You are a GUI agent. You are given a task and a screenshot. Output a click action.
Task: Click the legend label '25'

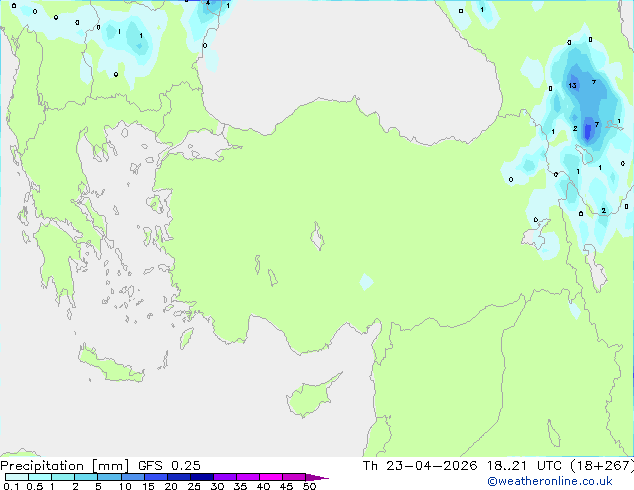(x=194, y=486)
